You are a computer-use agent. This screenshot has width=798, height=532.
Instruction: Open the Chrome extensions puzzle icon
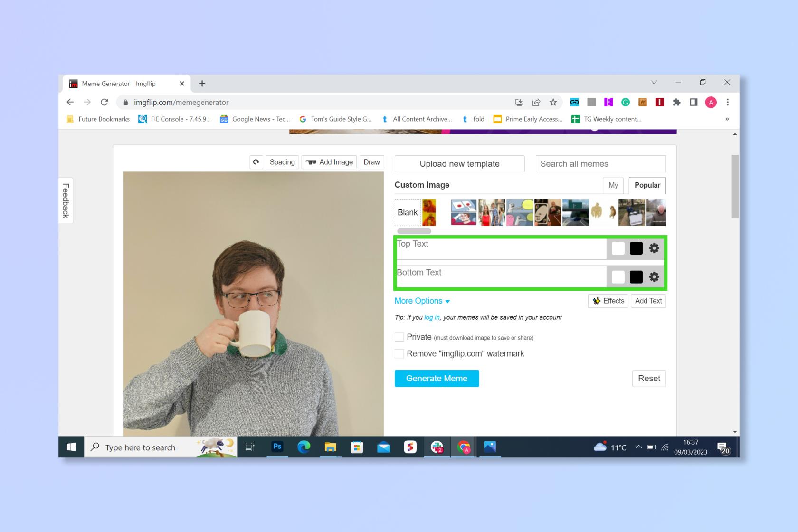coord(676,102)
